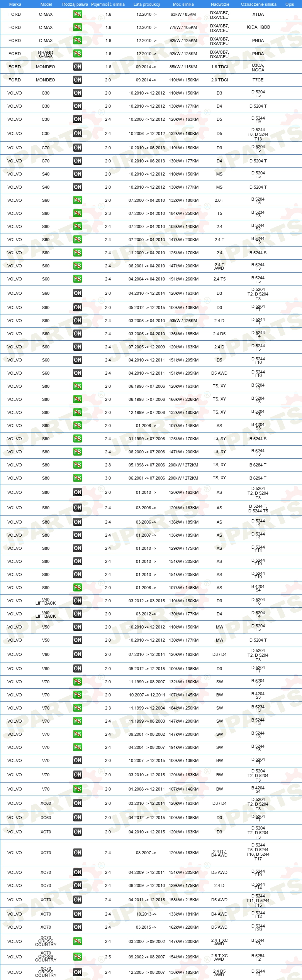Select the B 6294 T engine code
The image size is (302, 980).
click(258, 478)
